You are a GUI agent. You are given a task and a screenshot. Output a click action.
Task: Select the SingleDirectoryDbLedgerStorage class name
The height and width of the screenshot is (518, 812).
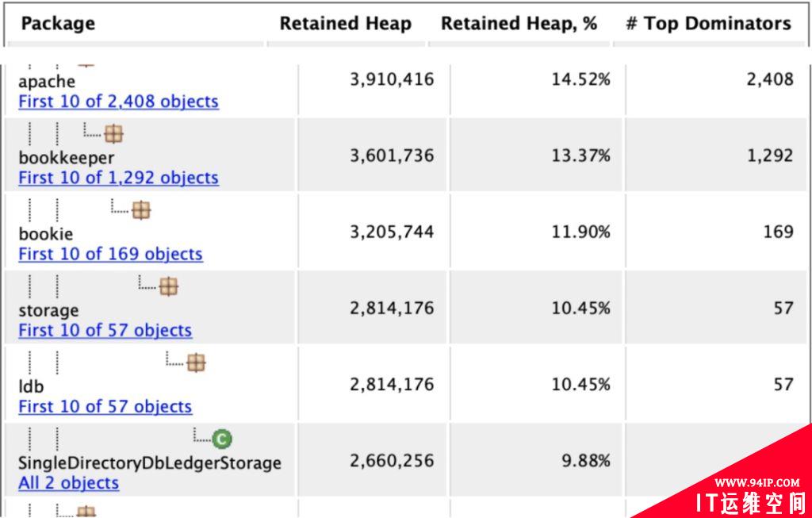150,463
